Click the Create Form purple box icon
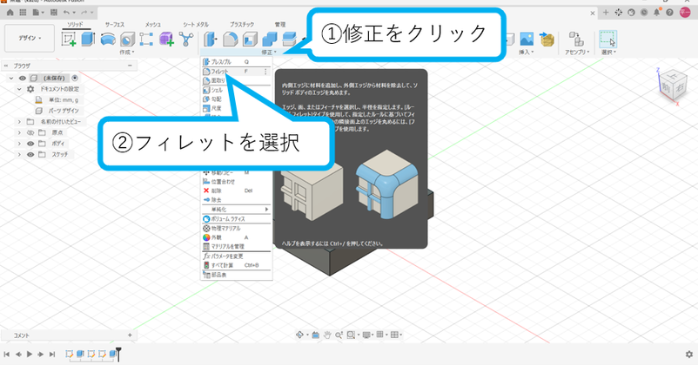The image size is (698, 365). pos(166,39)
